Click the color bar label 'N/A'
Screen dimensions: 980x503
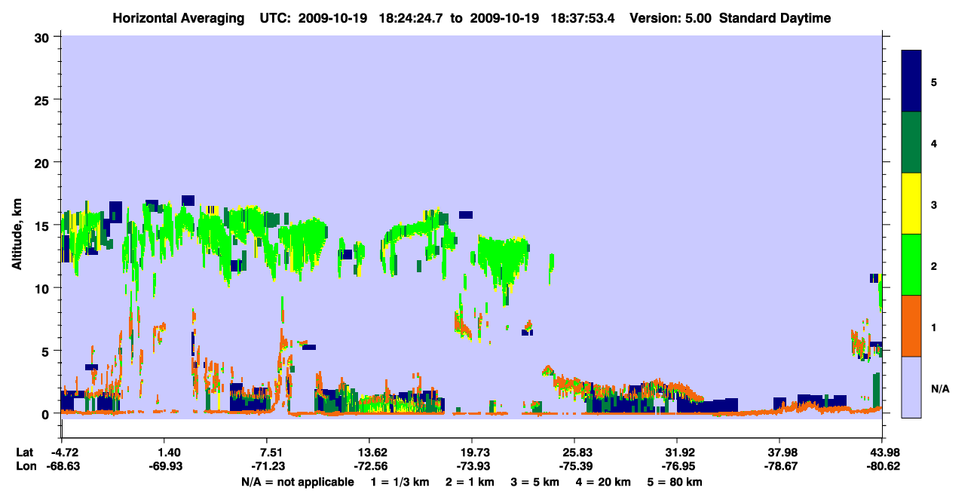pos(940,389)
